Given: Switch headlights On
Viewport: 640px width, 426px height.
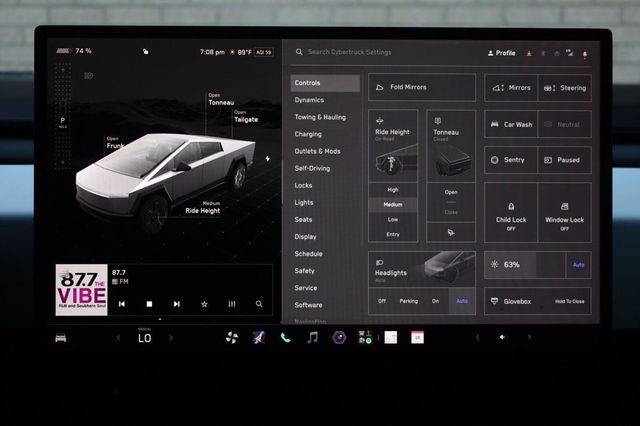Looking at the screenshot, I should click(436, 301).
